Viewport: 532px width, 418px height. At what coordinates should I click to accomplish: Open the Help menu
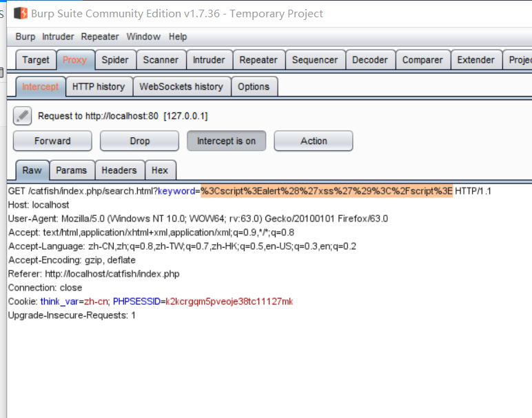(178, 37)
